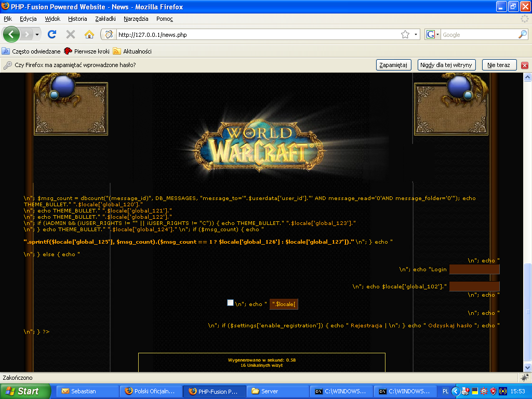Switch to Server folder in taskbar
The width and height of the screenshot is (532, 399).
click(x=275, y=391)
